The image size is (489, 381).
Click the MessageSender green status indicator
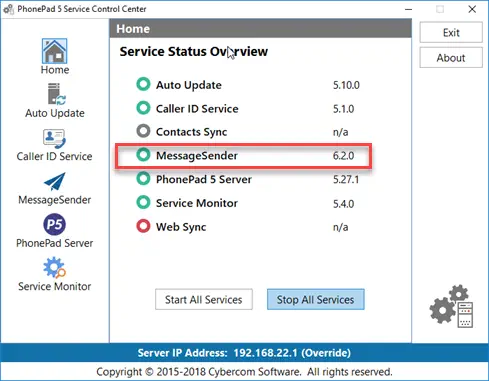(x=143, y=155)
